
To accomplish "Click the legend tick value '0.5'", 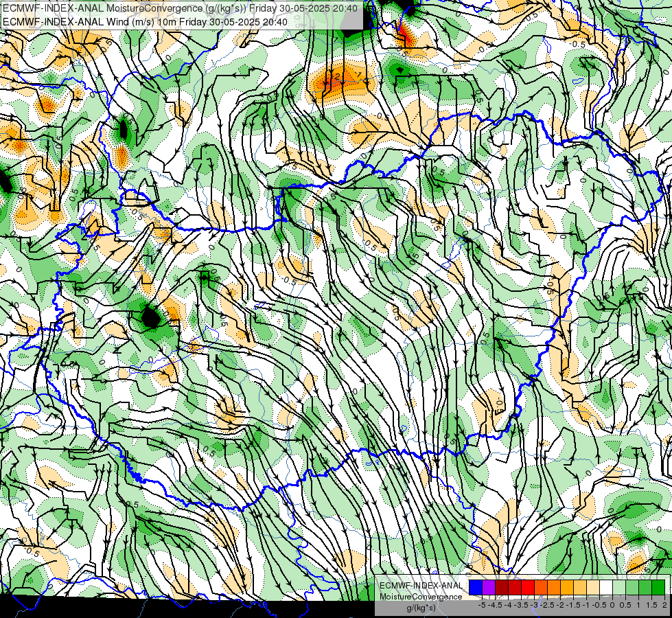I will 625,605.
